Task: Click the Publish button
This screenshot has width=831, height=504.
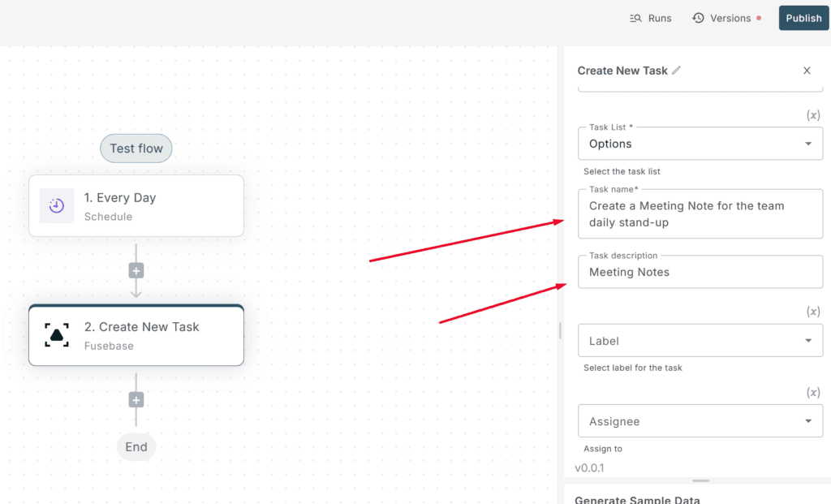Action: click(x=803, y=18)
